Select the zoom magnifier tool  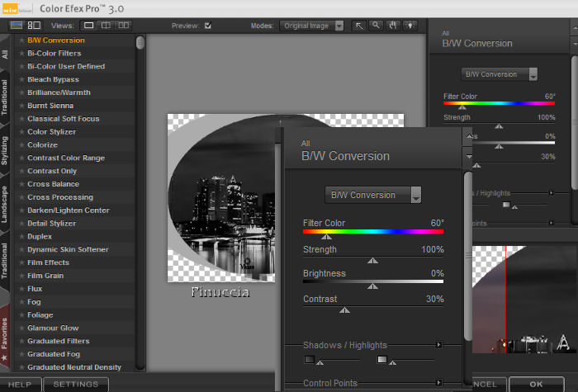[x=375, y=26]
